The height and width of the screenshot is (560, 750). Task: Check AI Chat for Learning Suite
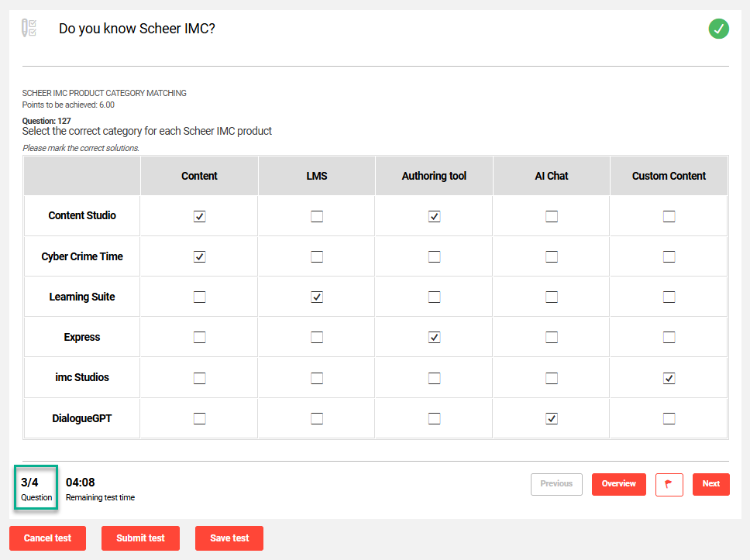(552, 297)
